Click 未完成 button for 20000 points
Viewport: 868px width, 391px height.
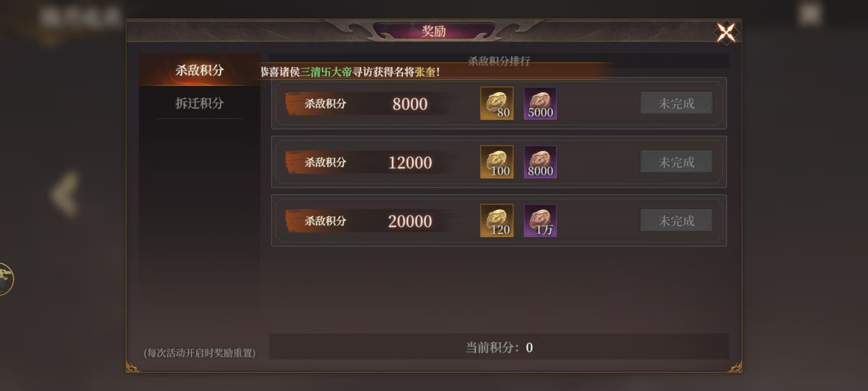(676, 220)
